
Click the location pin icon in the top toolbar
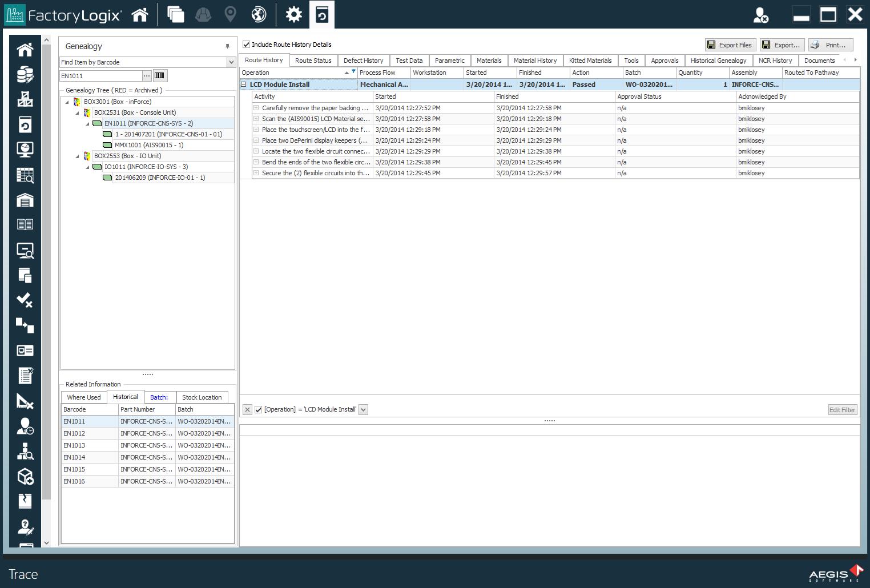tap(230, 14)
